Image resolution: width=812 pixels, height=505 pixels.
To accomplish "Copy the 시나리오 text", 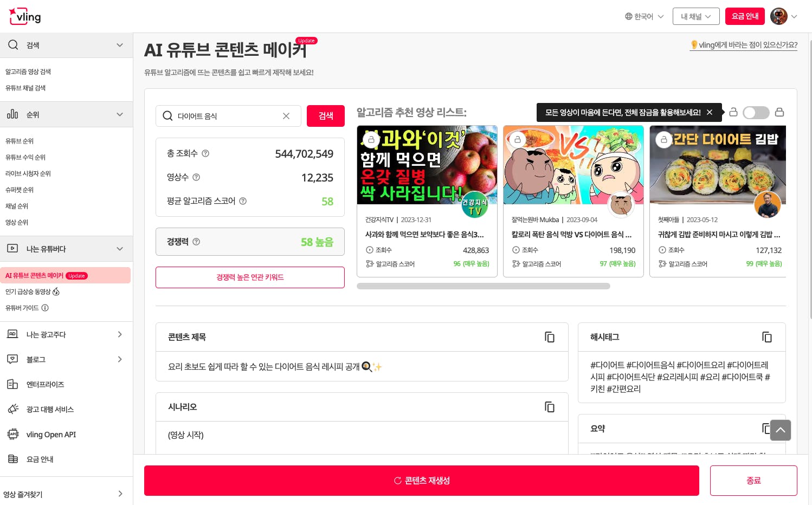I will (550, 407).
